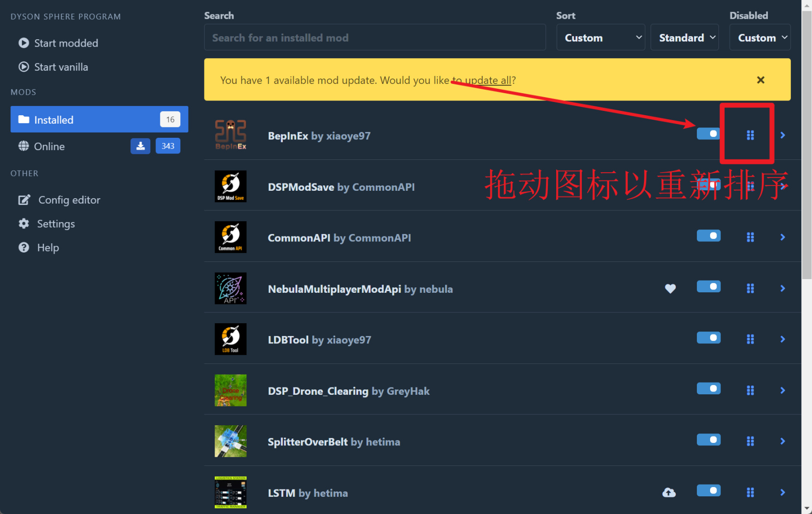Click the "update all" link
This screenshot has width=812, height=514.
(x=488, y=80)
